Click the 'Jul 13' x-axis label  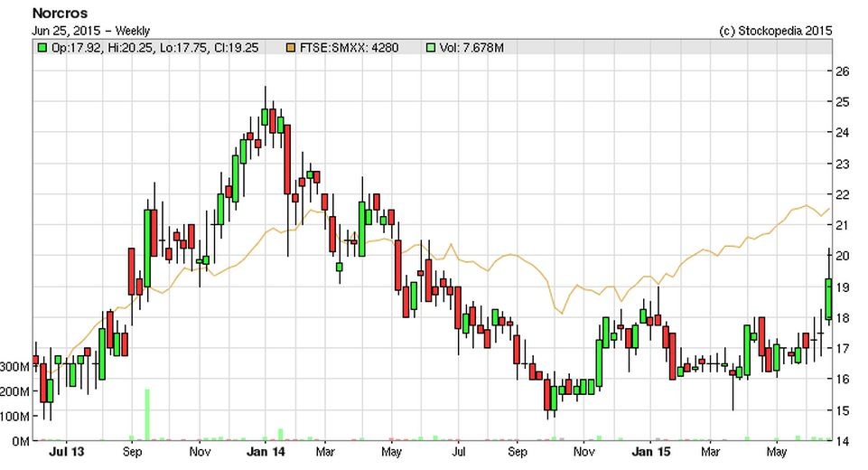(67, 452)
